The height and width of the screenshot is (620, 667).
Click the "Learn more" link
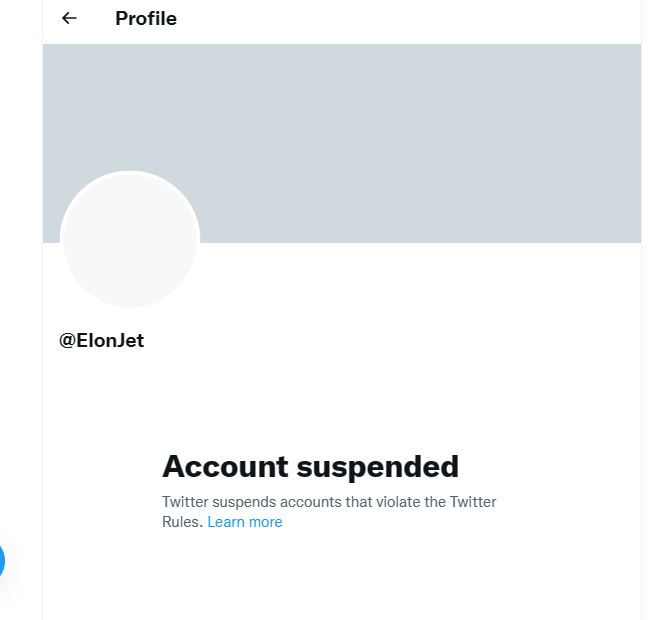(245, 522)
